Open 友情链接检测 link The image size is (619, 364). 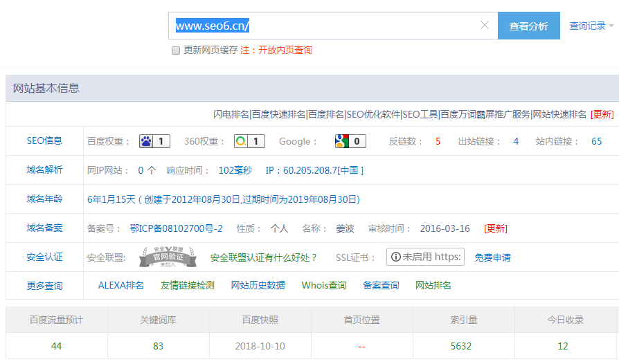click(188, 285)
